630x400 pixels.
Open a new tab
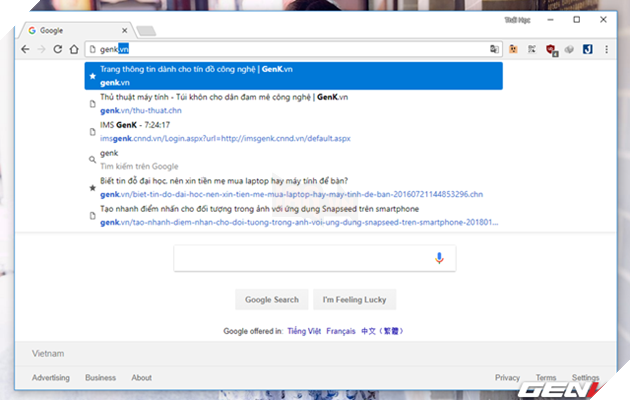click(146, 31)
